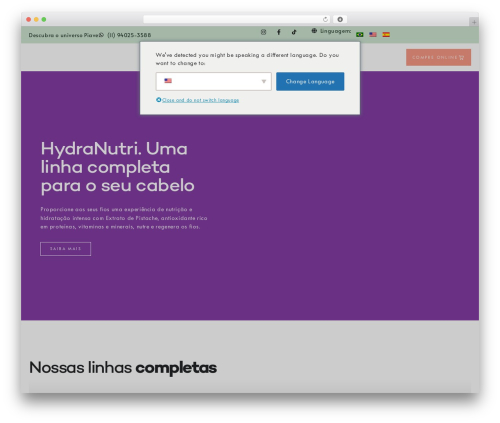
Task: Click the language detection message text
Action: [247, 59]
